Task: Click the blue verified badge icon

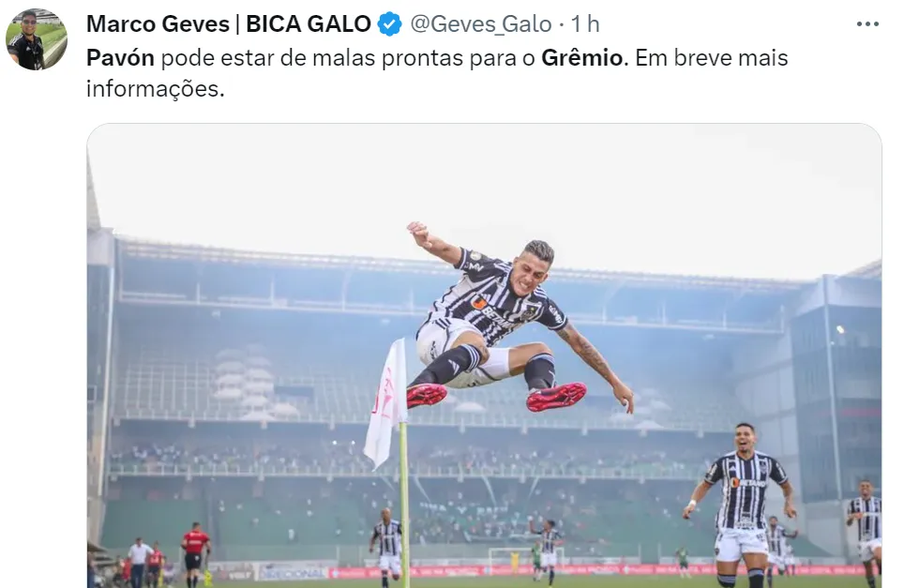Action: pos(390,24)
